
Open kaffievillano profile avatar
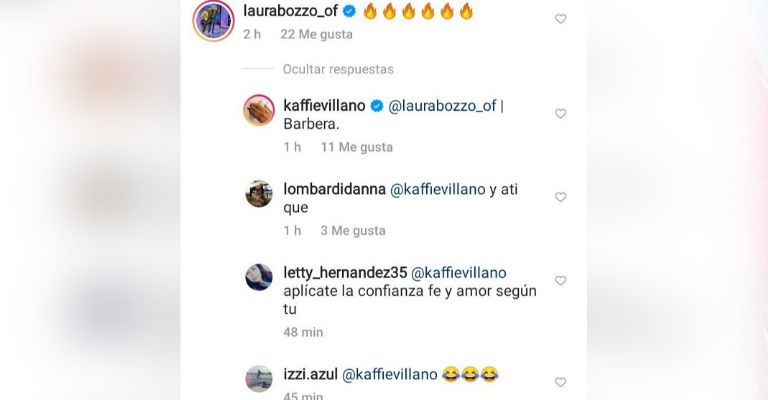[x=259, y=110]
